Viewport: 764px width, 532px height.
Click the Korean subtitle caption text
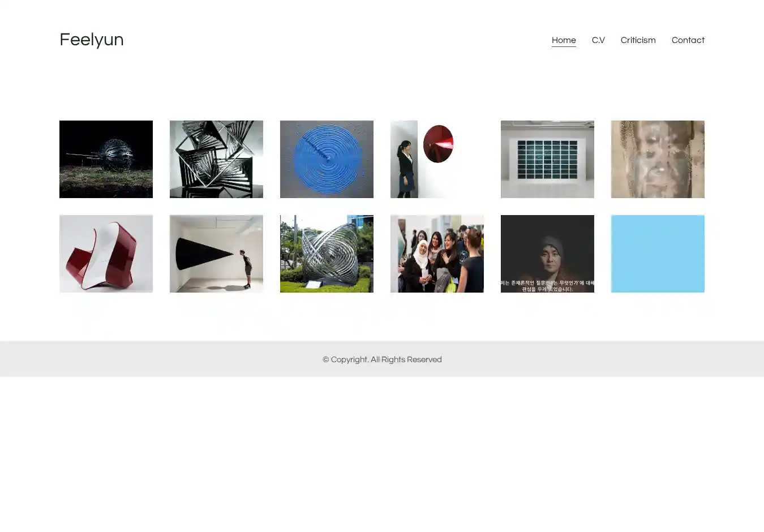[x=547, y=286]
